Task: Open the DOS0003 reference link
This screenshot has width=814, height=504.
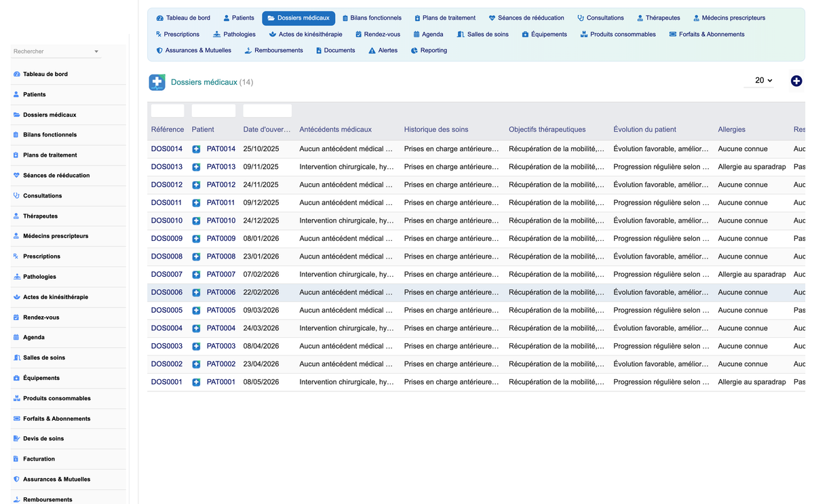Action: click(167, 346)
